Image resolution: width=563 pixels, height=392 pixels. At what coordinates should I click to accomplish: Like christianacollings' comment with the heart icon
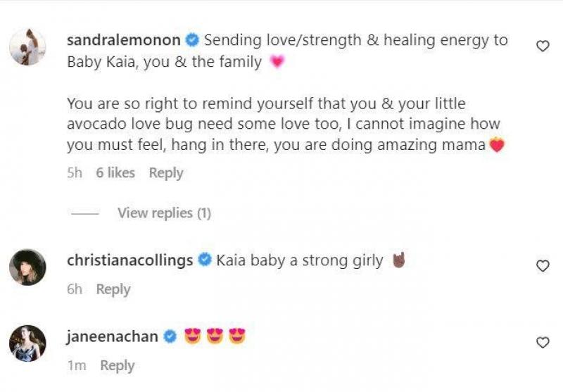click(x=543, y=266)
